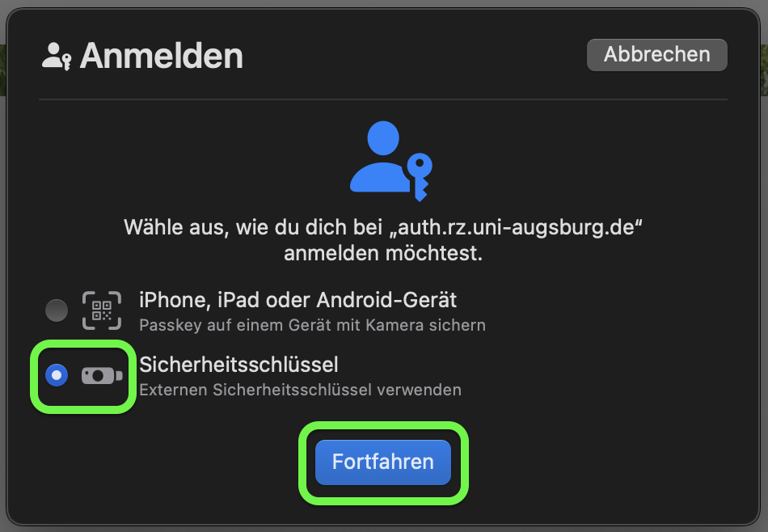This screenshot has width=768, height=532.
Task: Select the iPhone, iPad oder Android-Gerät radio button
Action: click(57, 310)
